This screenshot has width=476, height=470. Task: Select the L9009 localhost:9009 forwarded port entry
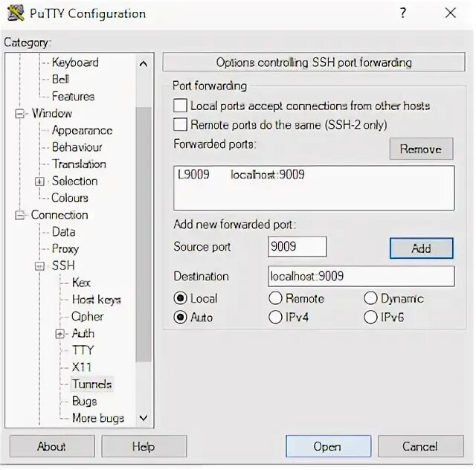tap(314, 175)
